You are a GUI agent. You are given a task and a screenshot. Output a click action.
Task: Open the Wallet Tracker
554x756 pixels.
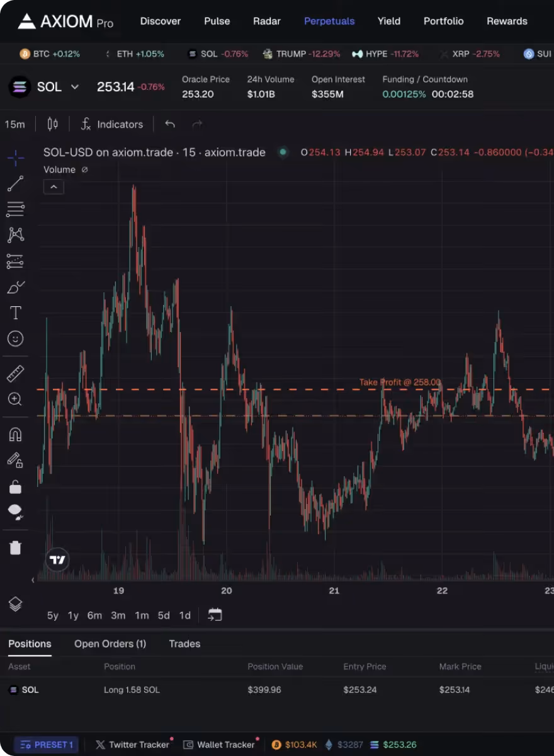tap(220, 745)
